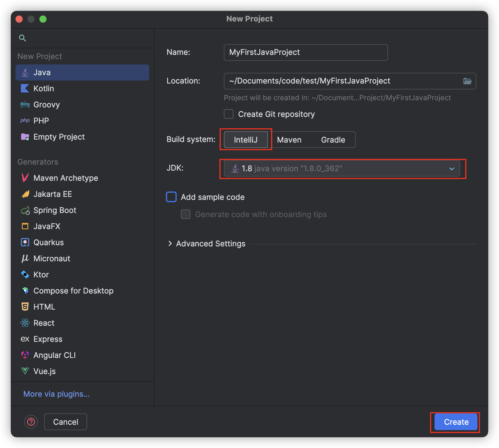499x448 pixels.
Task: Click the Cancel button
Action: tap(66, 422)
